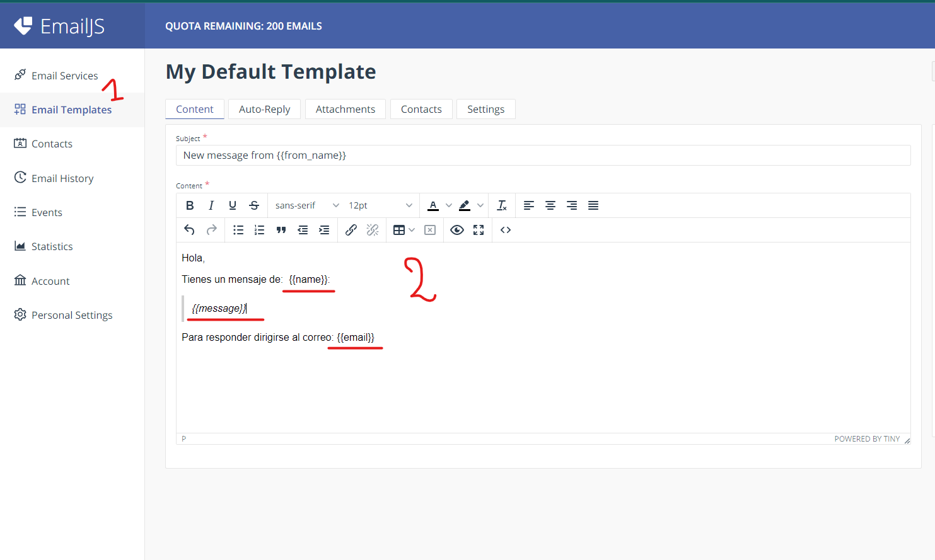Screen dimensions: 935x560
Task: Click the Subject input field
Action: click(x=543, y=156)
